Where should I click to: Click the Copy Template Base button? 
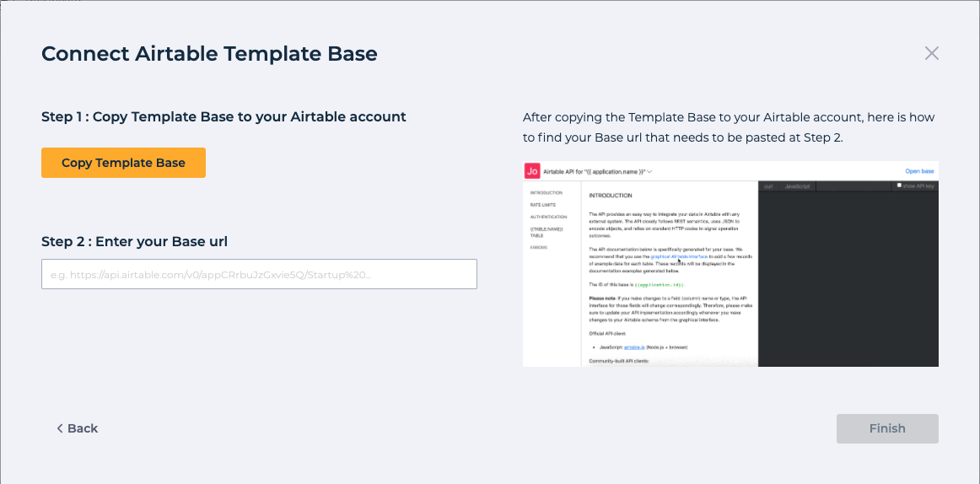(123, 163)
